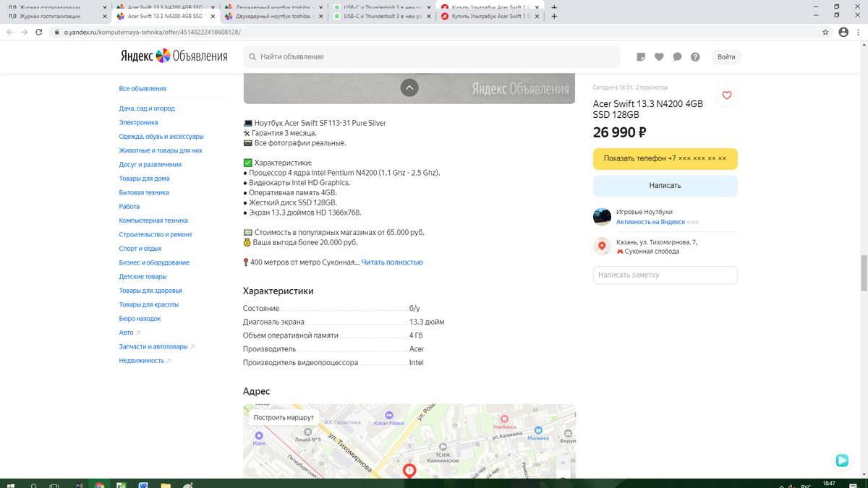Click the 'Написать заметку' note field
Viewport: 868px width, 488px height.
click(x=665, y=275)
